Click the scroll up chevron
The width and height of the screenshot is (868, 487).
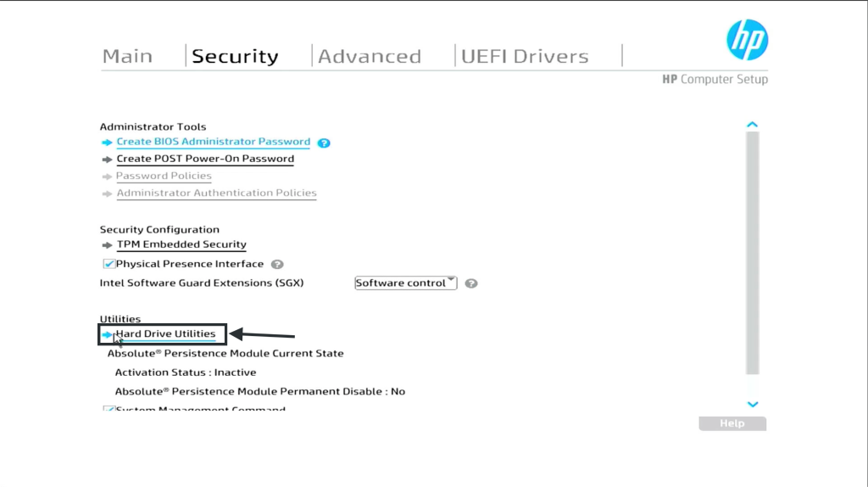753,125
